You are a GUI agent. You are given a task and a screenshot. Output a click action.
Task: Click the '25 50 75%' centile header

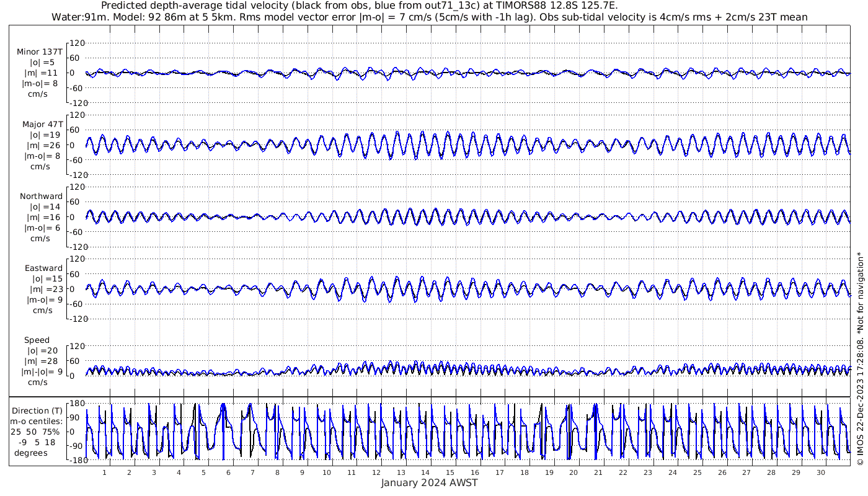coord(35,432)
